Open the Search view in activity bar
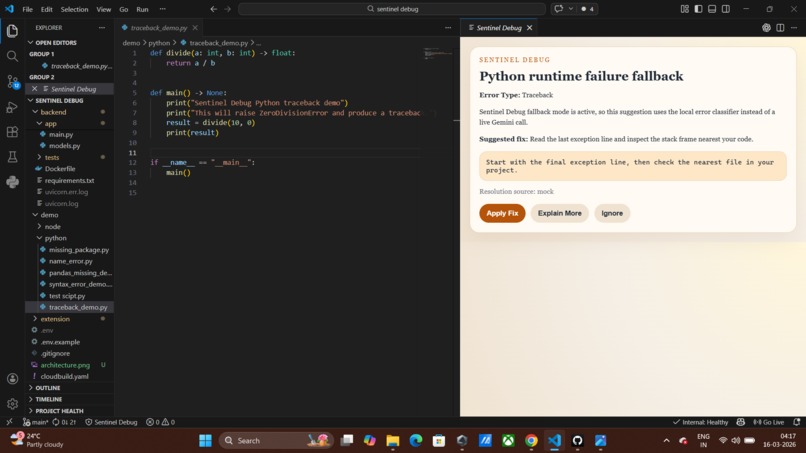This screenshot has width=806, height=453. point(12,56)
